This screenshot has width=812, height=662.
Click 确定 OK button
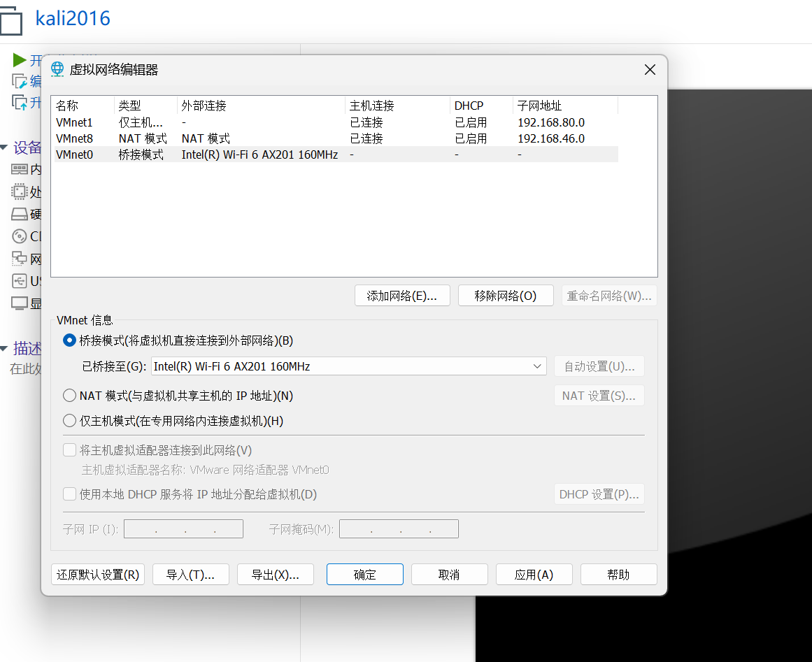365,575
